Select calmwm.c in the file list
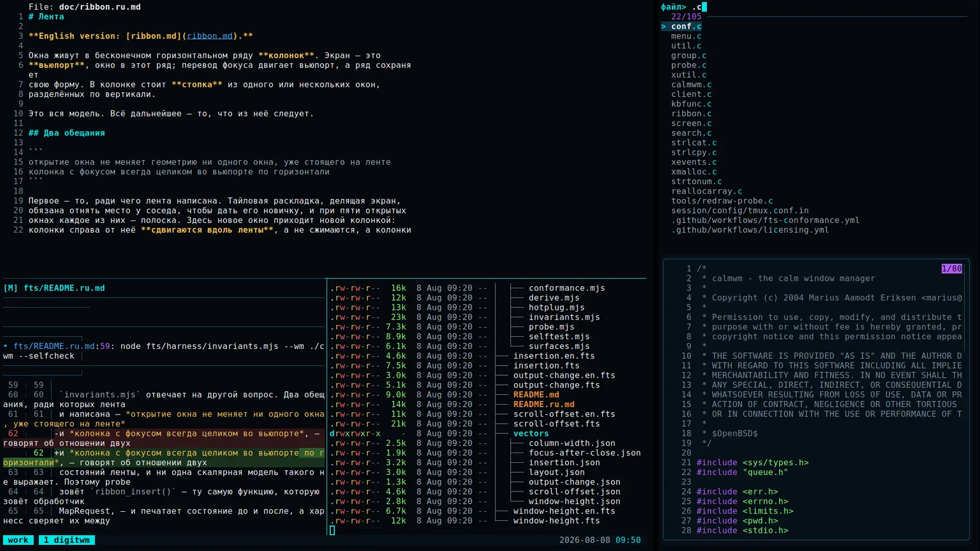 click(x=692, y=85)
